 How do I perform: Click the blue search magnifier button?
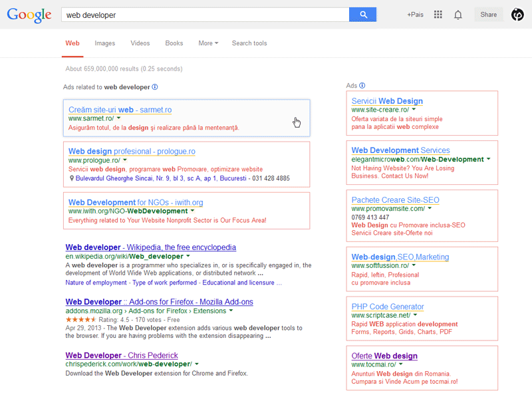(362, 15)
